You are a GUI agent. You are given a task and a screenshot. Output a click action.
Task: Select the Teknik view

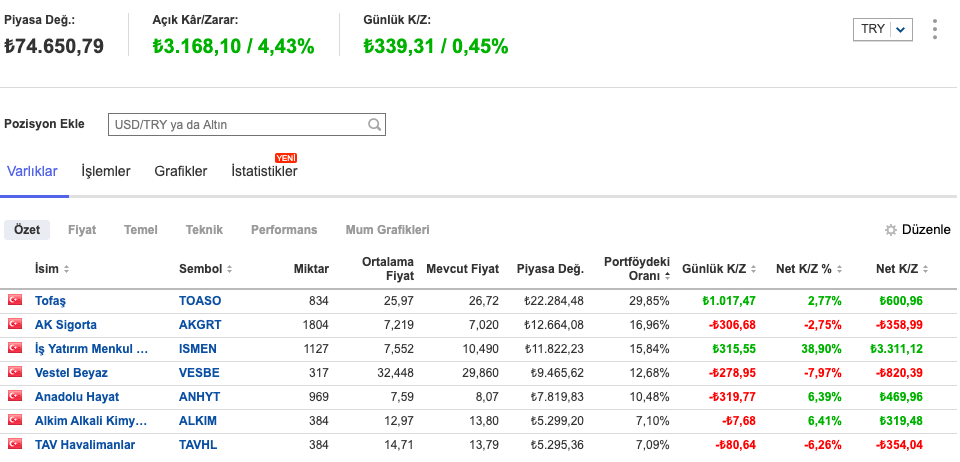[204, 230]
